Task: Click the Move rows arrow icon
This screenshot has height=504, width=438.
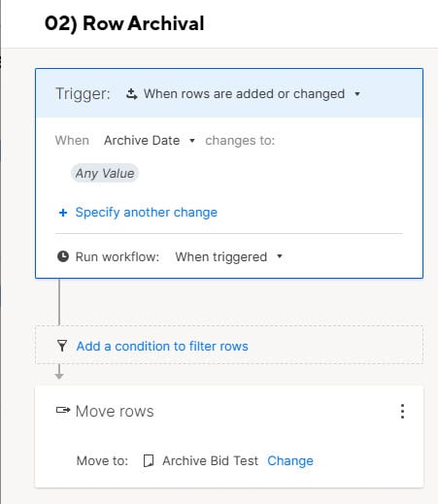Action: 63,410
